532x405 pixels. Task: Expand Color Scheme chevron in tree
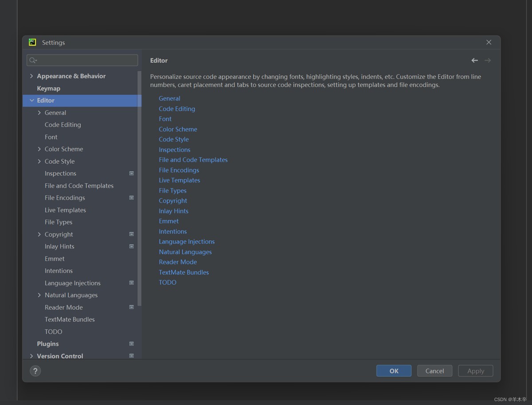click(x=39, y=149)
